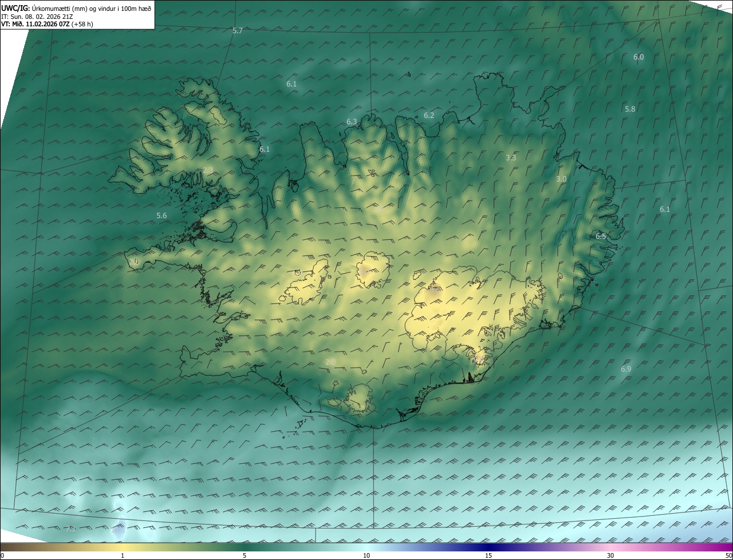
Task: Click the 6.0 value label on the map
Action: point(639,57)
